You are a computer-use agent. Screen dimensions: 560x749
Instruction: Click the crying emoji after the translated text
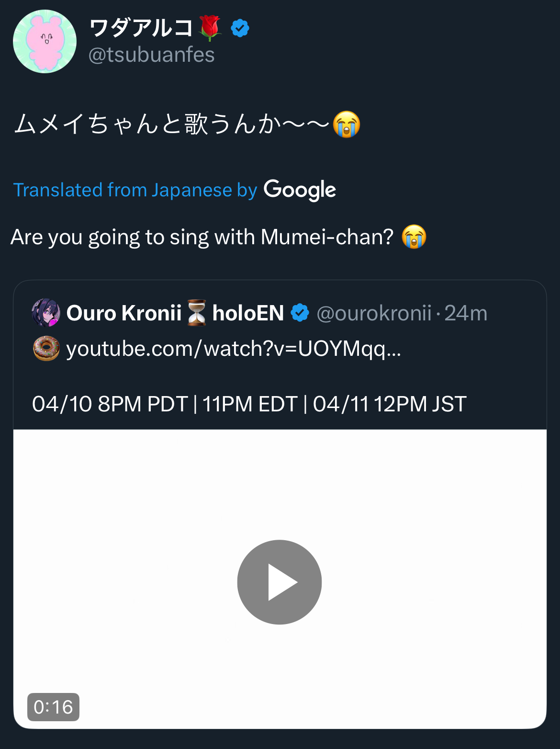(414, 237)
